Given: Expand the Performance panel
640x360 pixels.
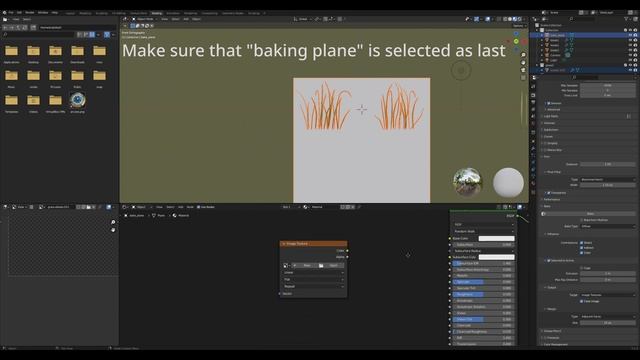Looking at the screenshot, I should (552, 200).
